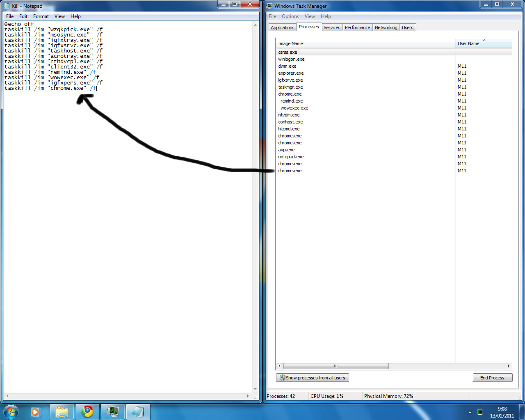Open Task Manager View menu
The width and height of the screenshot is (525, 420).
tap(310, 16)
